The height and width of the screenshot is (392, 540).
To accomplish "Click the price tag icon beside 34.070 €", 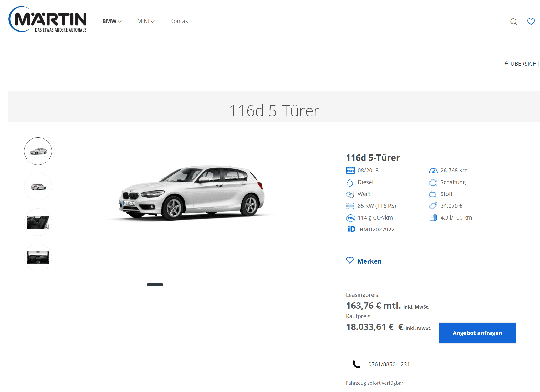I will point(433,206).
